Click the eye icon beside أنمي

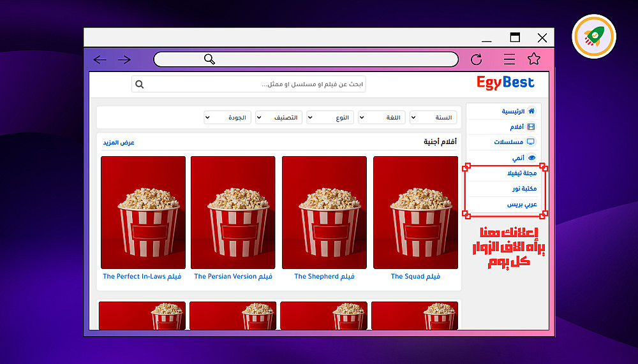click(x=531, y=157)
